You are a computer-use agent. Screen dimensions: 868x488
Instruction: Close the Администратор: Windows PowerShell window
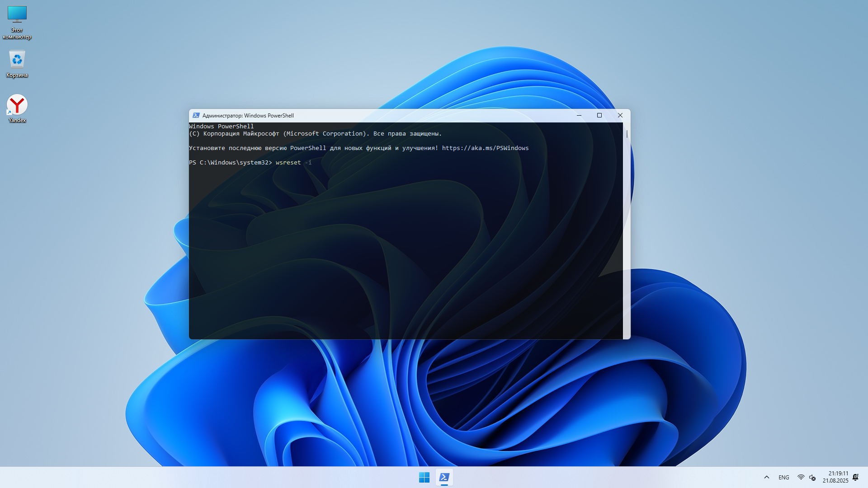pos(620,116)
